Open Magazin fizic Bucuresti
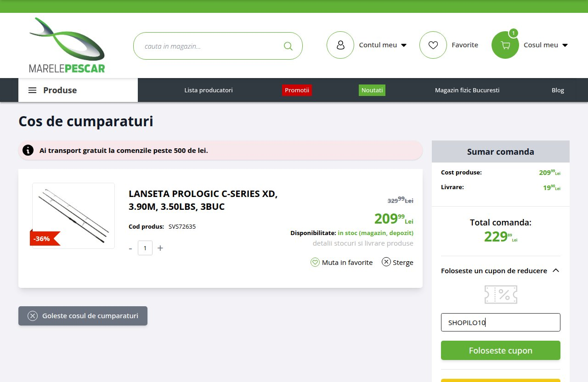Image resolution: width=588 pixels, height=382 pixels. click(x=467, y=90)
